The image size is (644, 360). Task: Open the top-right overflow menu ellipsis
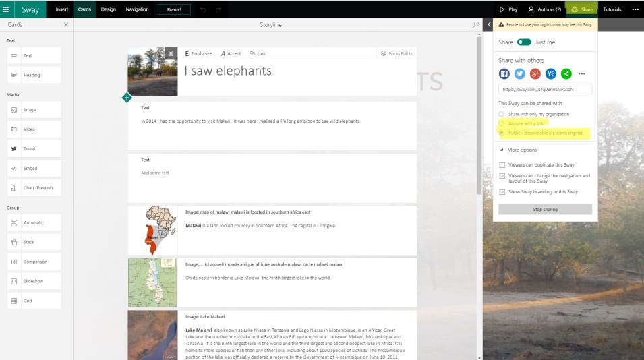[x=635, y=9]
